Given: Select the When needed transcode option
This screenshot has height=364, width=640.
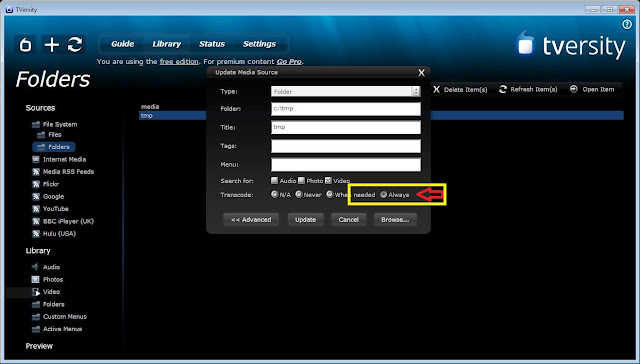Looking at the screenshot, I should tap(330, 195).
